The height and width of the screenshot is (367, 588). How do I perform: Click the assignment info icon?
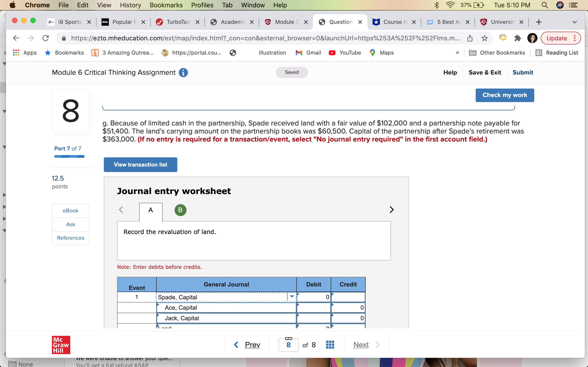tap(183, 72)
